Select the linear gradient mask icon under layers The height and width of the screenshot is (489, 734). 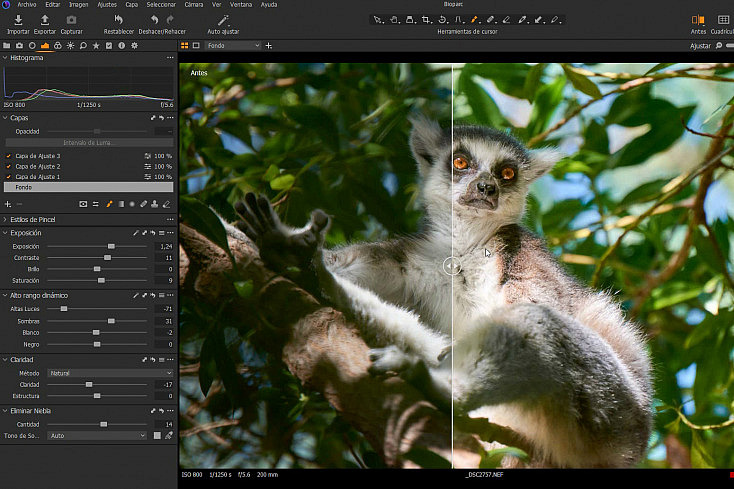tap(121, 204)
